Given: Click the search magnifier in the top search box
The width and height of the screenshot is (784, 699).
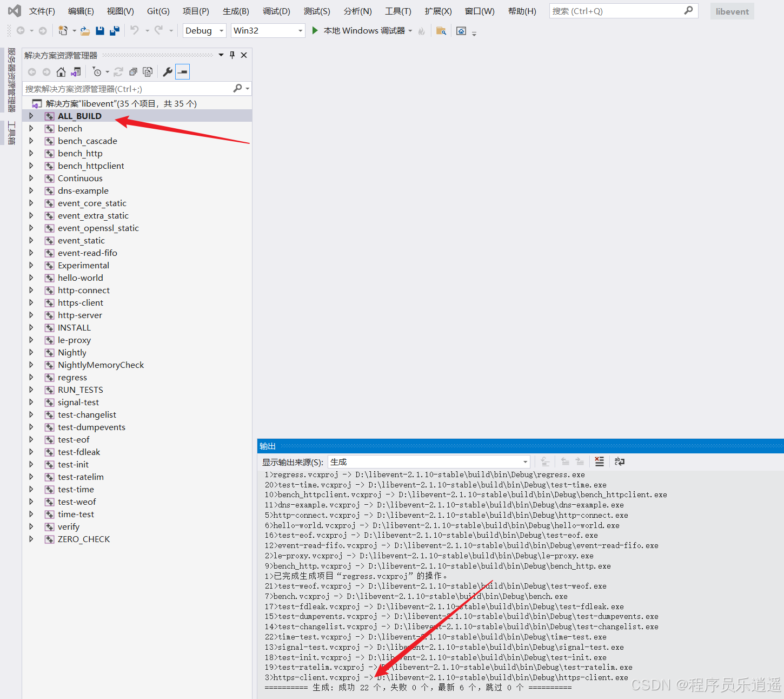Looking at the screenshot, I should point(688,11).
